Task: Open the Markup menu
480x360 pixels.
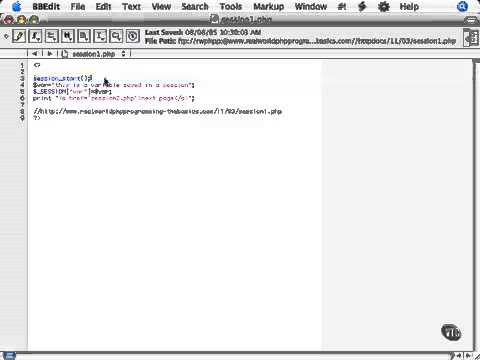Action: (x=268, y=6)
